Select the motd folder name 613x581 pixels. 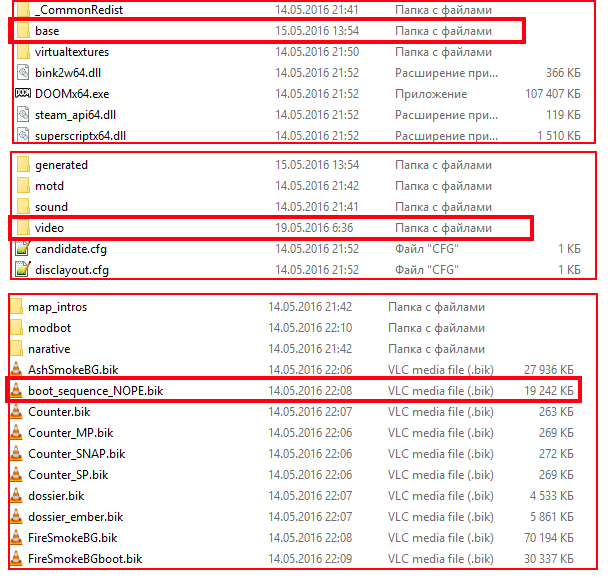49,186
